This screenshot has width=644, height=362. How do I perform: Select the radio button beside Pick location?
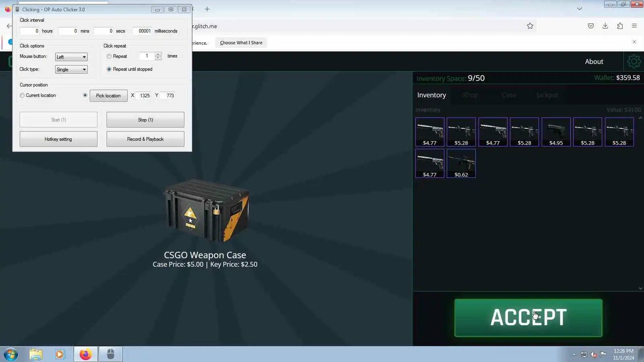point(85,95)
